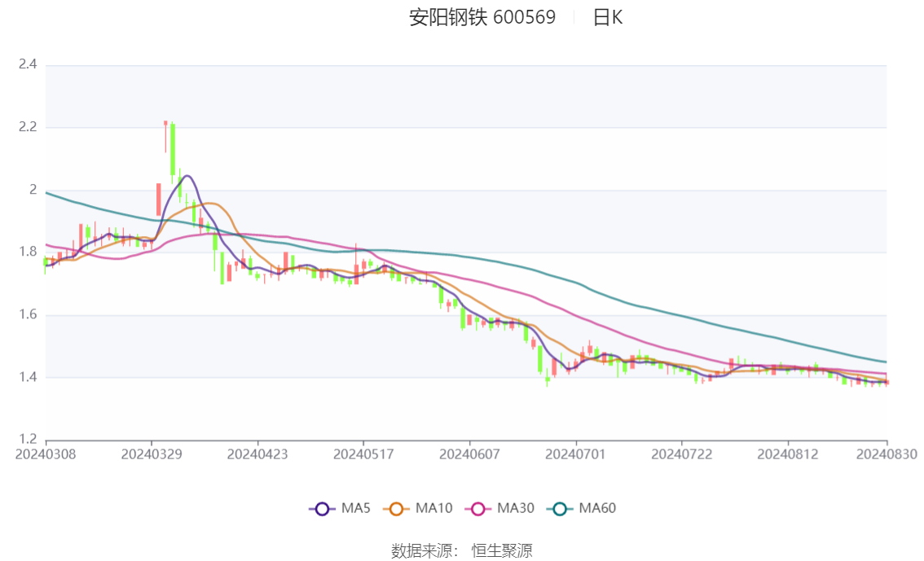Screen dimensions: 924x561
Task: Click the 20240830 x-axis date label
Action: [887, 454]
